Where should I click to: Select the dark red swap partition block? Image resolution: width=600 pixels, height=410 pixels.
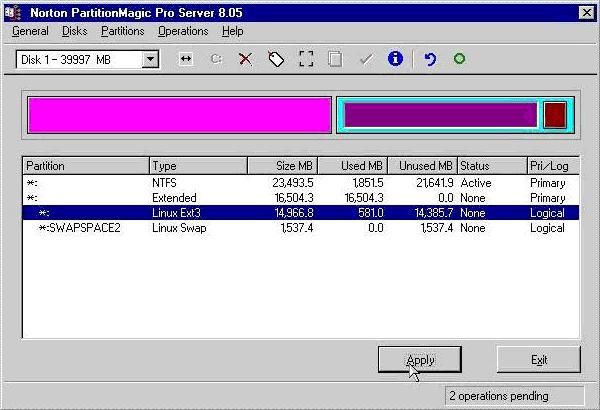click(x=555, y=115)
